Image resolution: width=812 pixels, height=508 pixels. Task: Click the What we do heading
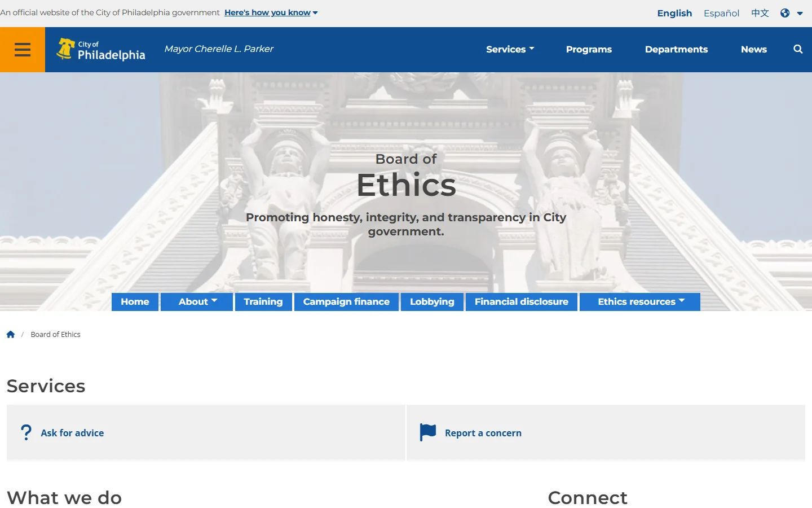(x=64, y=498)
